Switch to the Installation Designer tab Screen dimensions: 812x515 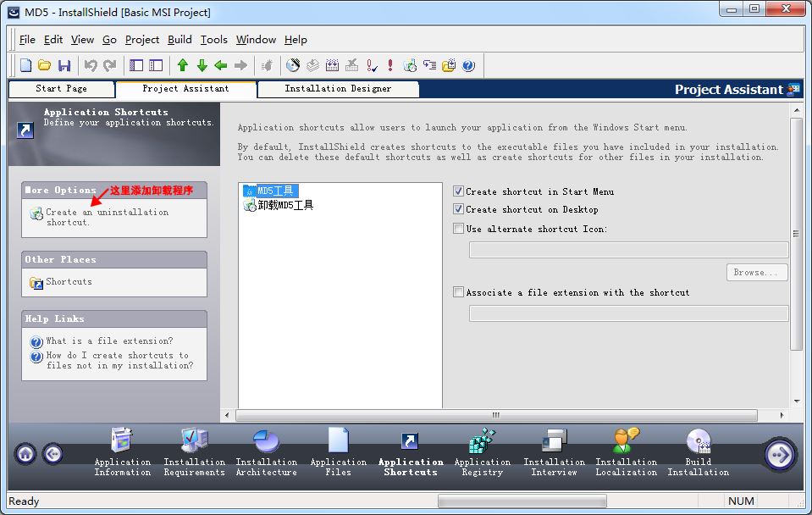click(338, 89)
